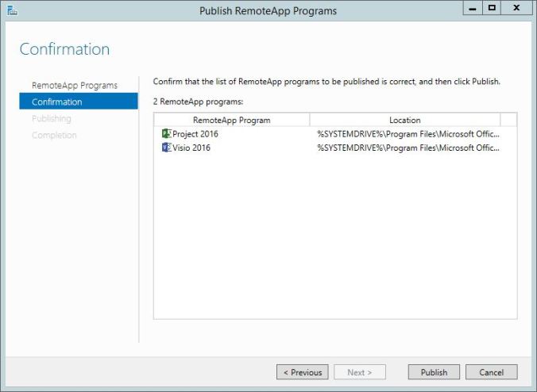Cancel the publishing wizard

(491, 372)
